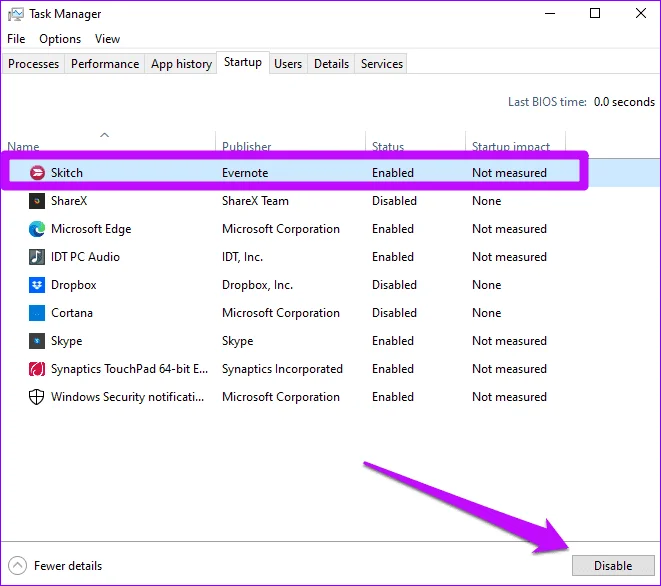
Task: Select the Windows Security notification entry name
Action: point(127,397)
